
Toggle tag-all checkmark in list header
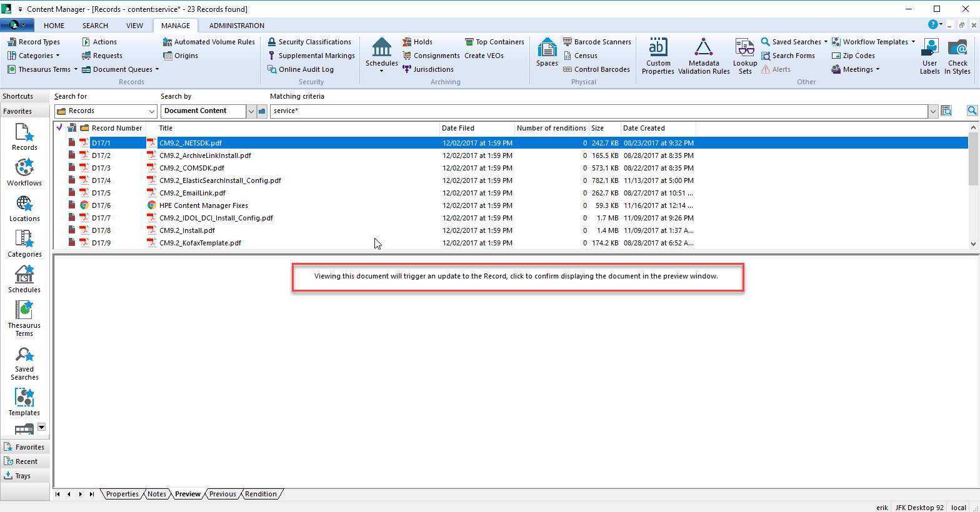pyautogui.click(x=59, y=127)
